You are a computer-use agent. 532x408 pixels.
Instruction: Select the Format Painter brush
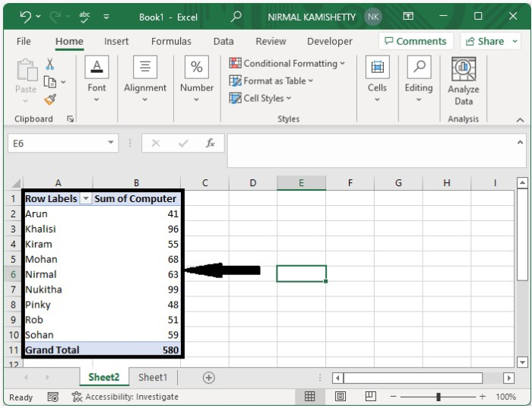[x=50, y=100]
